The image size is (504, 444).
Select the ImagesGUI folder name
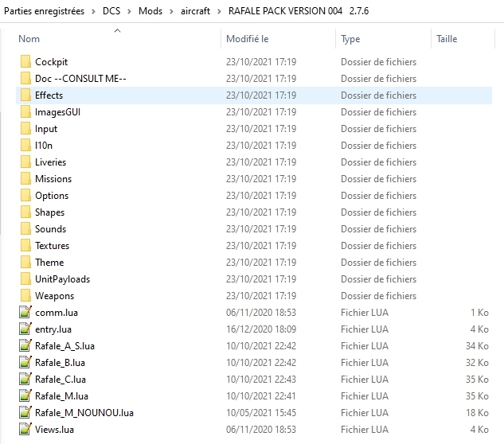click(x=57, y=112)
